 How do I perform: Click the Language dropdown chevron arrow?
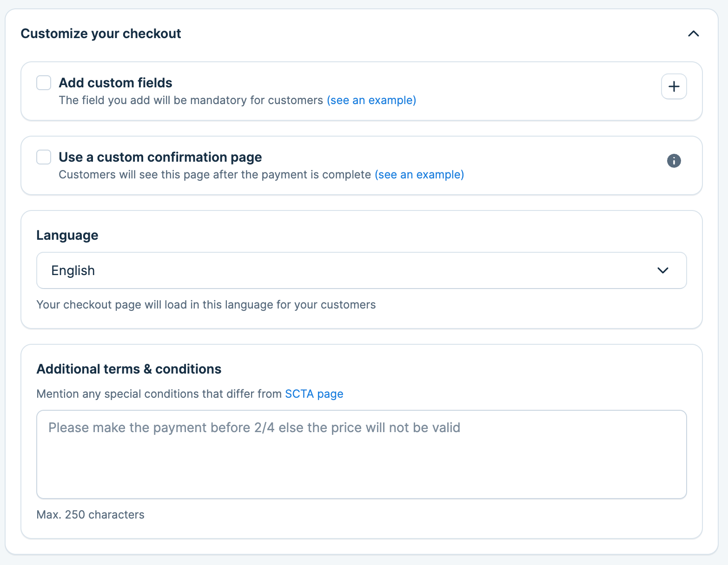tap(662, 270)
